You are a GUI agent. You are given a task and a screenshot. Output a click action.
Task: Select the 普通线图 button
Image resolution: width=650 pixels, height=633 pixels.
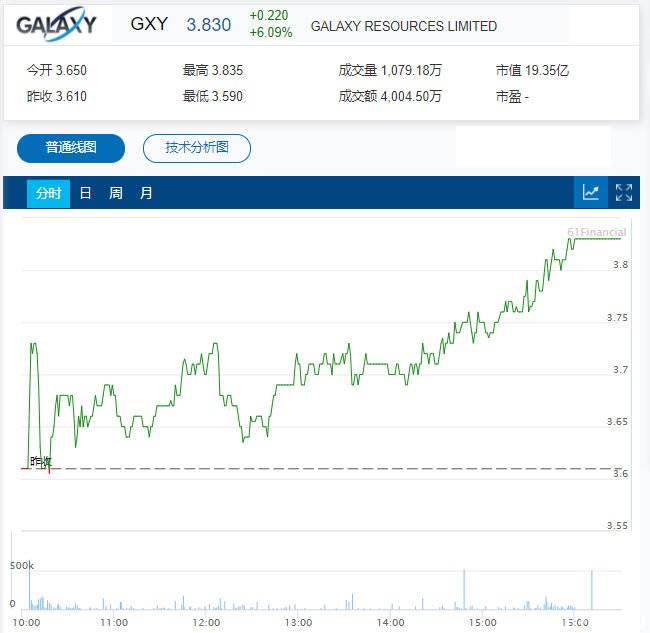click(71, 148)
